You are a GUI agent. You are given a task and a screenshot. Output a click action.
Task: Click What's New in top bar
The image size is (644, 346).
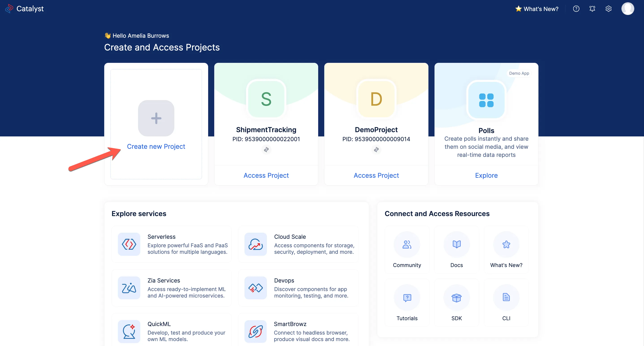click(x=536, y=9)
